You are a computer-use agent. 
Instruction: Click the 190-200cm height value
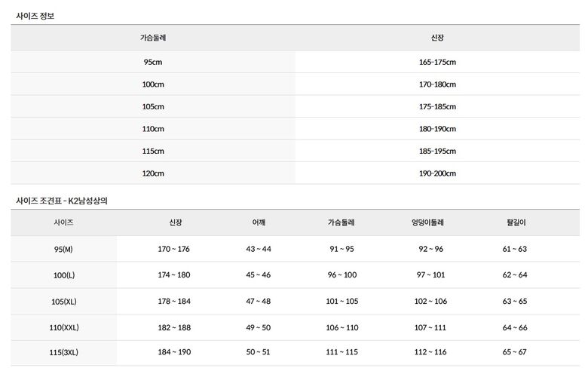pyautogui.click(x=437, y=173)
